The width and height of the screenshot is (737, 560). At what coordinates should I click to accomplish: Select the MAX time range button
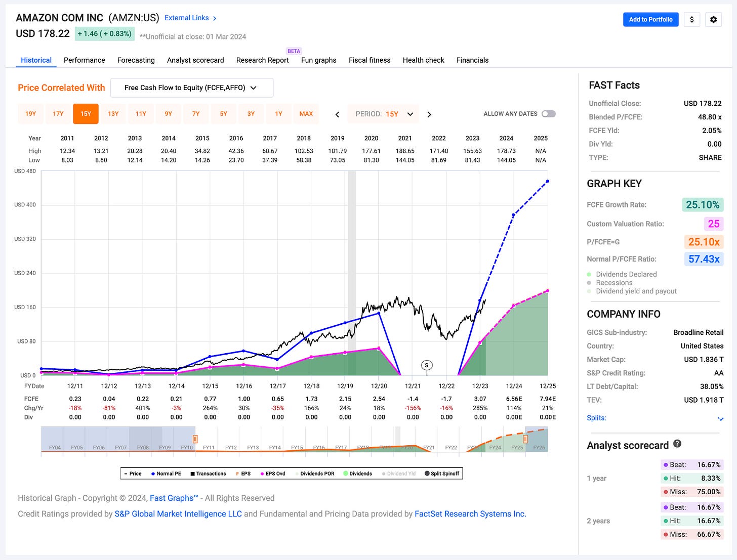coord(306,114)
